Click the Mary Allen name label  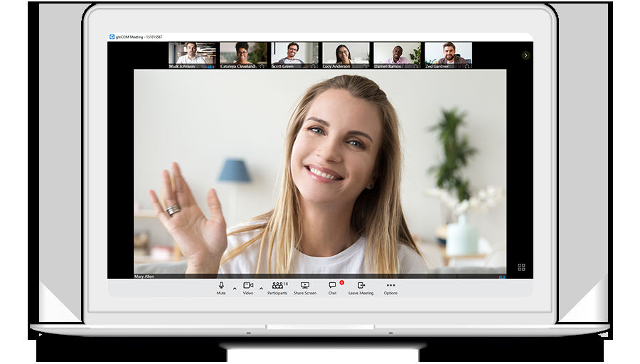coord(144,276)
